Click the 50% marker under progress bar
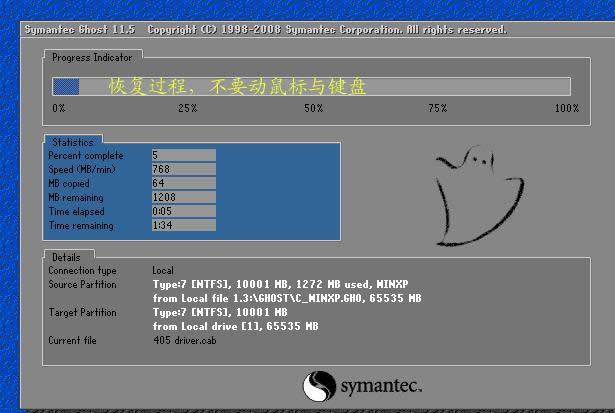The width and height of the screenshot is (615, 413). point(313,108)
